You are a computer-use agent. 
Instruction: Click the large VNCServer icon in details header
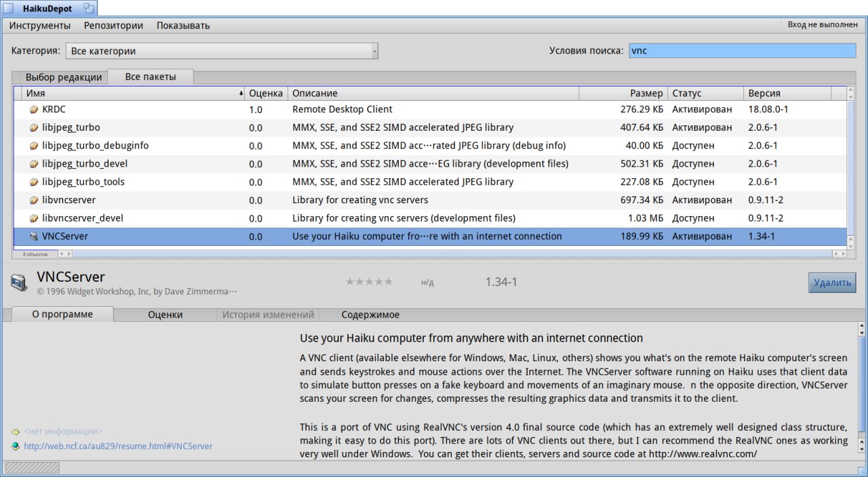(x=20, y=282)
